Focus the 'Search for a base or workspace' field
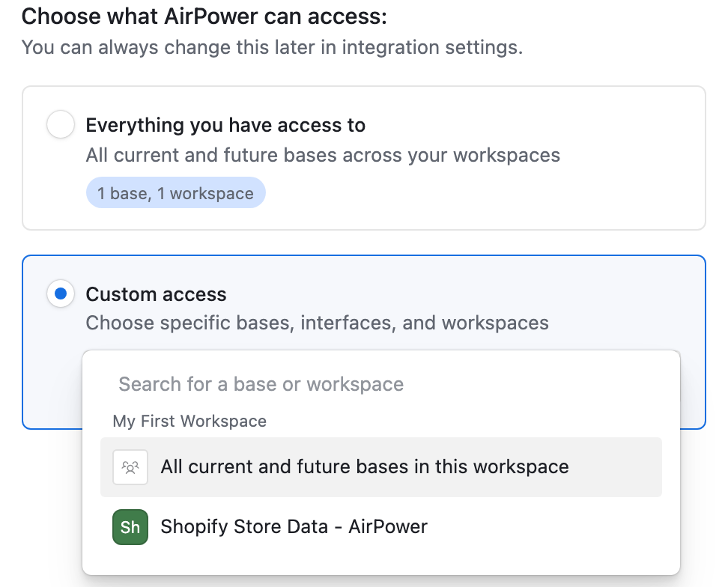 [380, 384]
